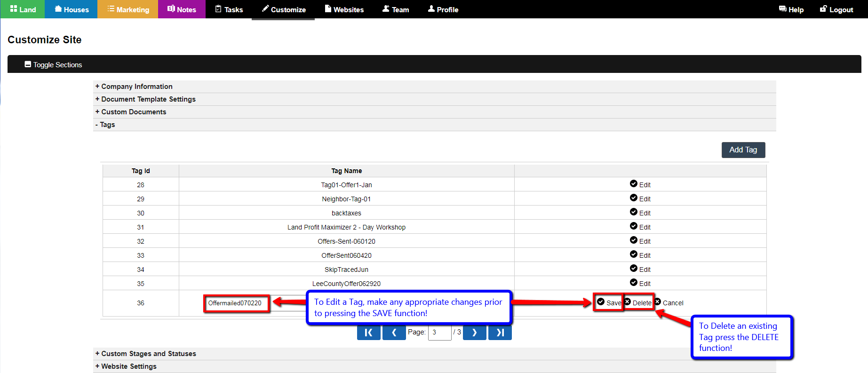The image size is (868, 373).
Task: Open the Profile menu item
Action: tap(443, 9)
